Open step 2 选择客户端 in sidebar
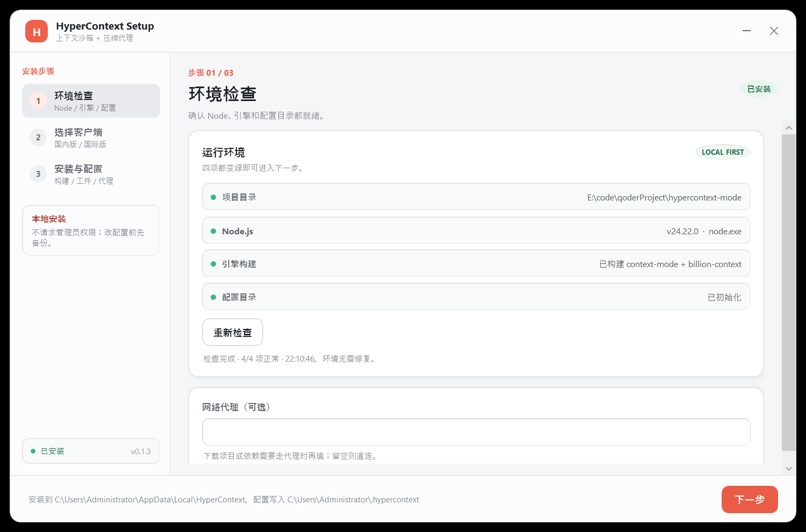806x532 pixels. click(x=91, y=138)
